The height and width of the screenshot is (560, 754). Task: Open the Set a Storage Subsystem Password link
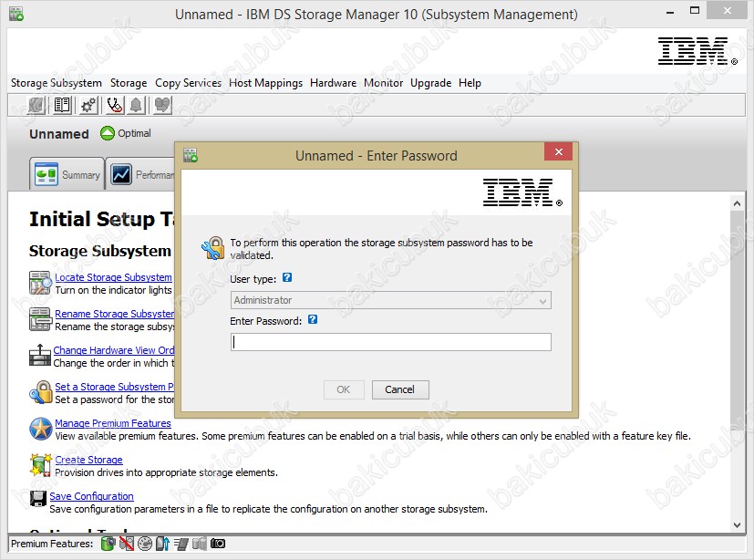115,387
